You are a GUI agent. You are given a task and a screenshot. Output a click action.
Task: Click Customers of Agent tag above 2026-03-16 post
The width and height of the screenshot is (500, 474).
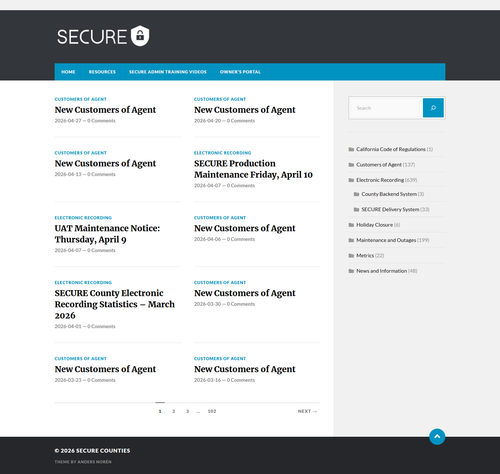click(220, 359)
